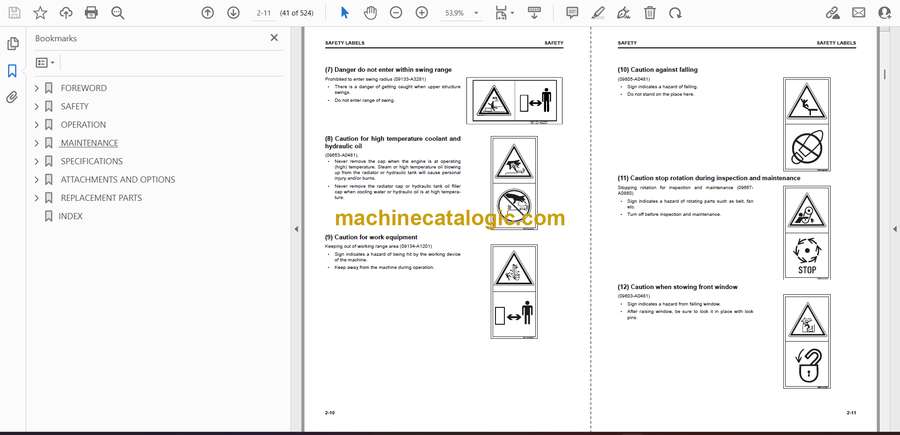Expand the MAINTENANCE bookmark
The height and width of the screenshot is (435, 900).
click(x=37, y=143)
